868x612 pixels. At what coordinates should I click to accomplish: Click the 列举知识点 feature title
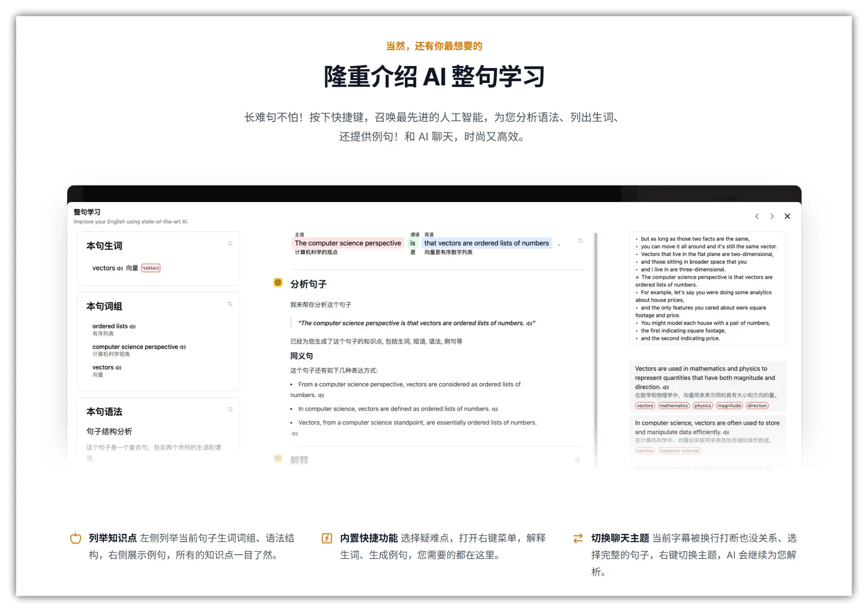coord(113,538)
